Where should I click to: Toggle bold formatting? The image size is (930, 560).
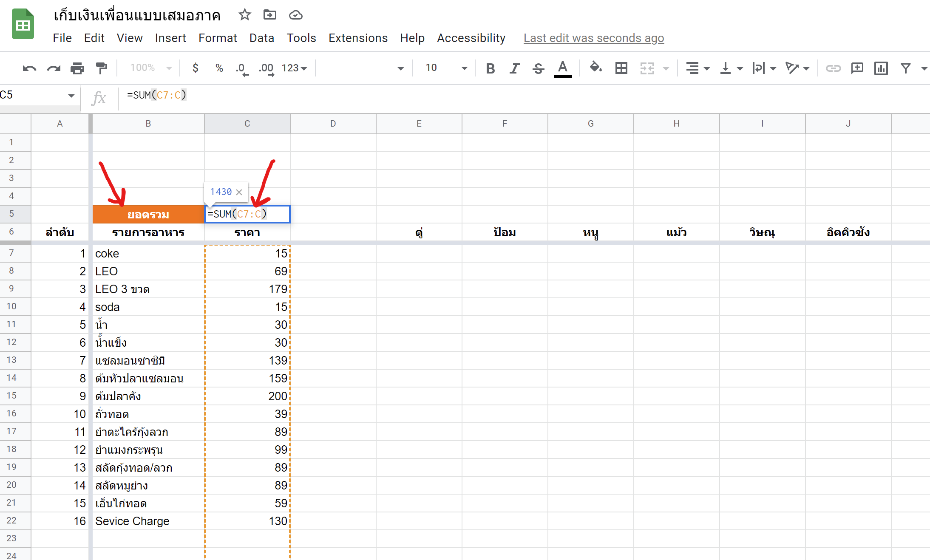pos(490,68)
